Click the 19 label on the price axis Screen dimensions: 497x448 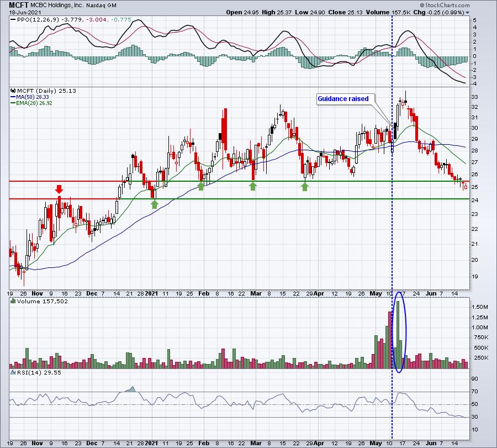click(x=475, y=276)
